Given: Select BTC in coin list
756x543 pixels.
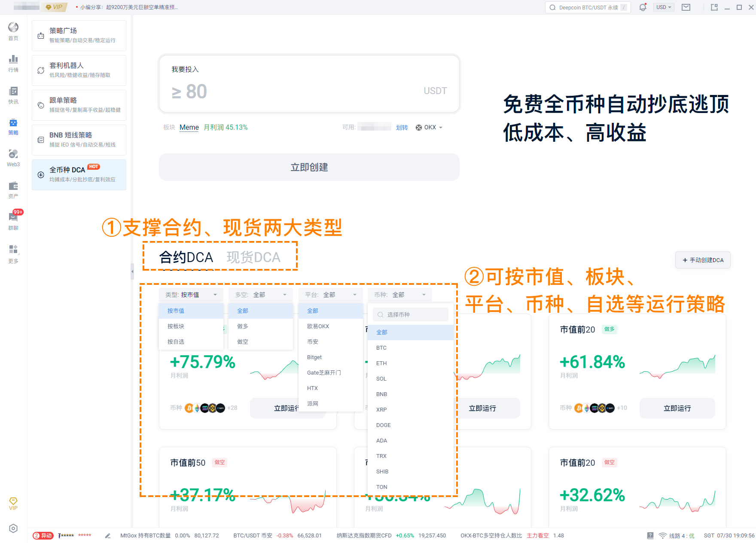Looking at the screenshot, I should [411, 348].
